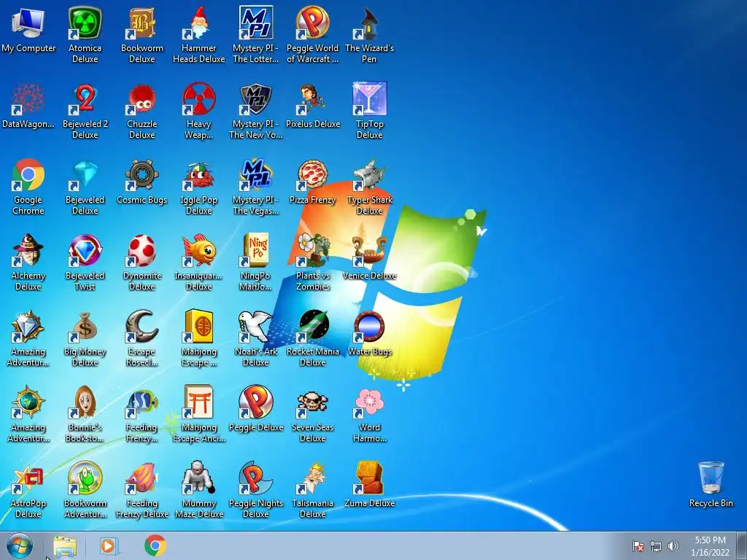Click the Pizza Frenzy shortcut
This screenshot has height=560, width=747.
click(312, 175)
